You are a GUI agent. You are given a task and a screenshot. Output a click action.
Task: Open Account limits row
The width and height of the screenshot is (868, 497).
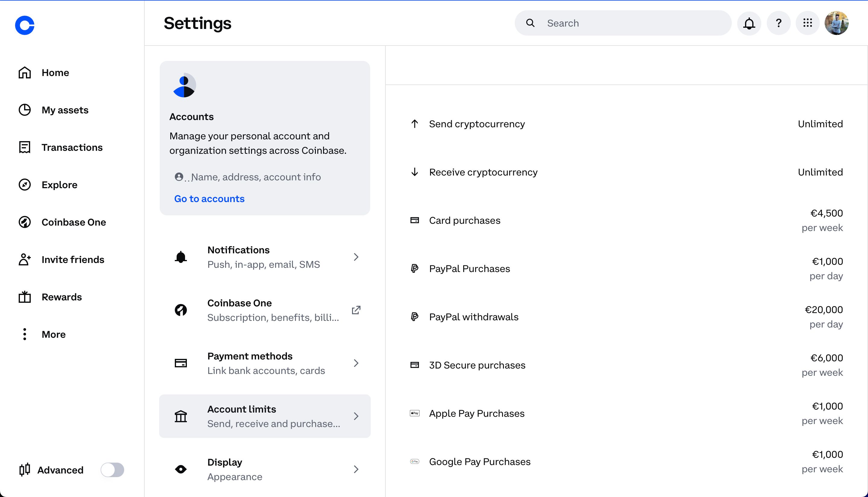pyautogui.click(x=265, y=416)
